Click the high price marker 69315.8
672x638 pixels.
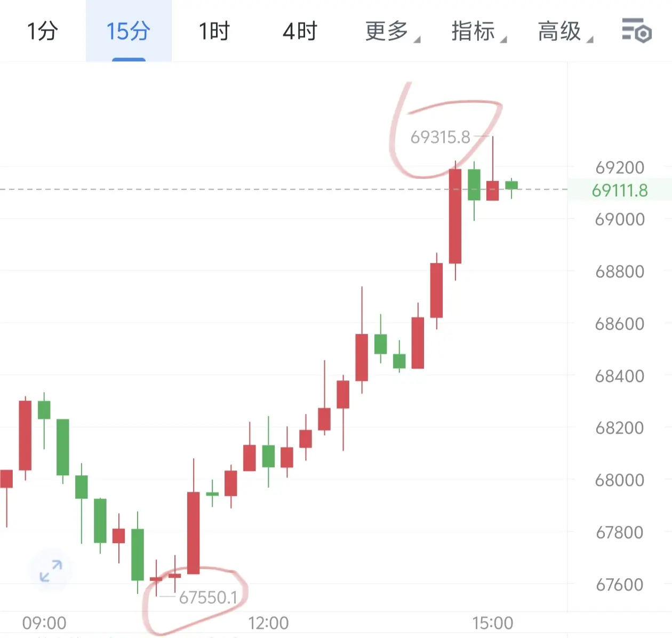441,137
